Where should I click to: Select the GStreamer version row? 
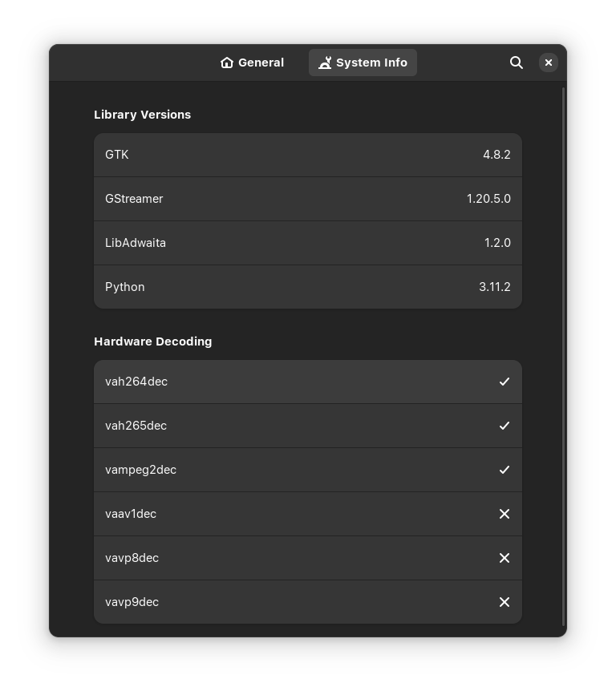pos(308,199)
